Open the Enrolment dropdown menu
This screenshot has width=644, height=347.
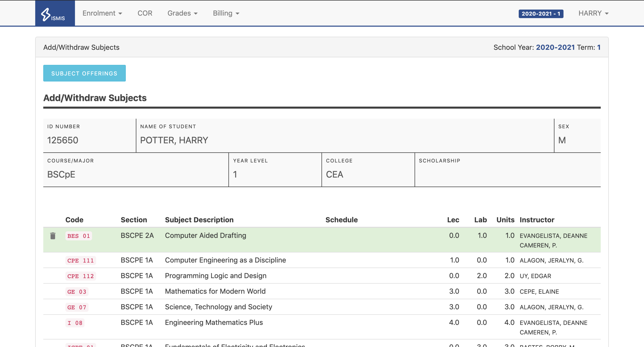(x=102, y=13)
